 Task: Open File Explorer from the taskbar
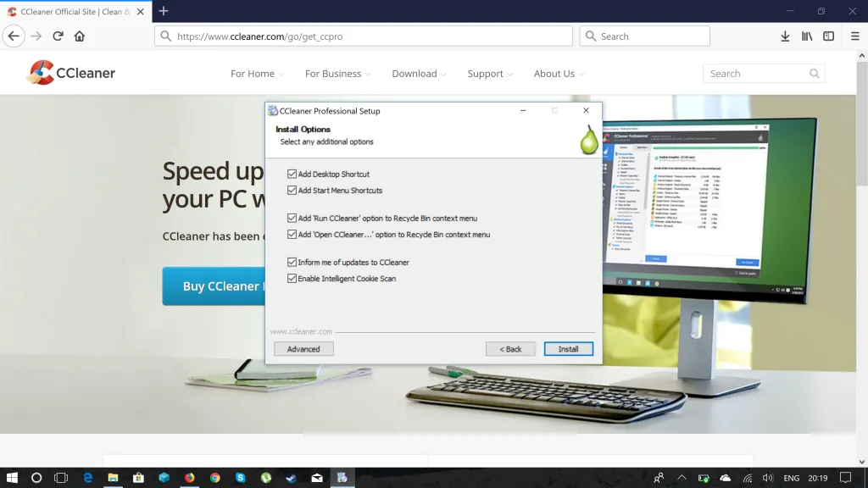(113, 478)
